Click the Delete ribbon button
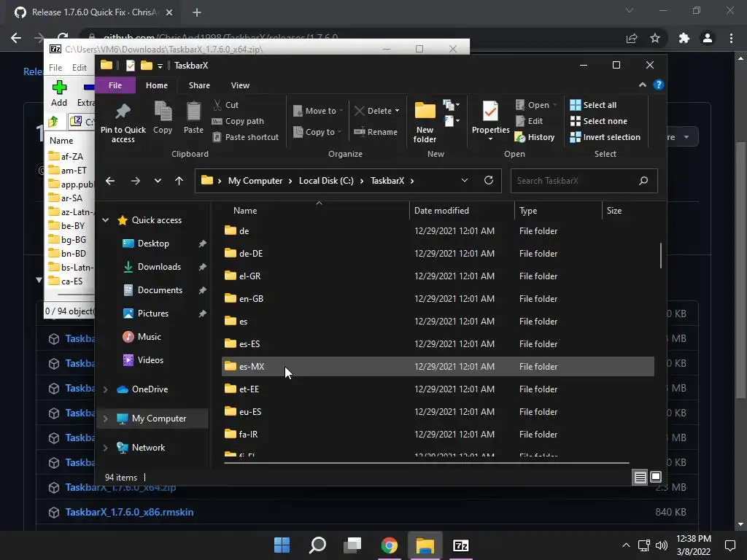This screenshot has height=560, width=747. 376,111
